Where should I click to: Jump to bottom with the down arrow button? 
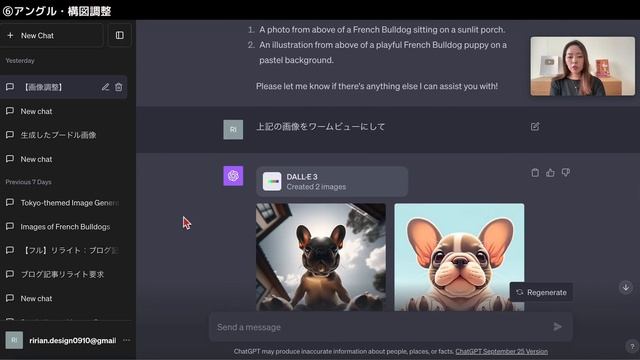[626, 287]
